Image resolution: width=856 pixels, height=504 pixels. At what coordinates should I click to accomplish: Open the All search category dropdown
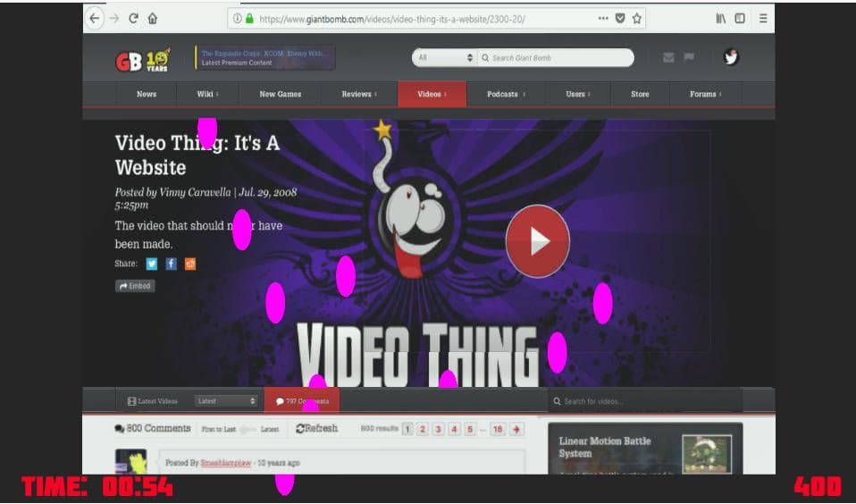click(445, 57)
